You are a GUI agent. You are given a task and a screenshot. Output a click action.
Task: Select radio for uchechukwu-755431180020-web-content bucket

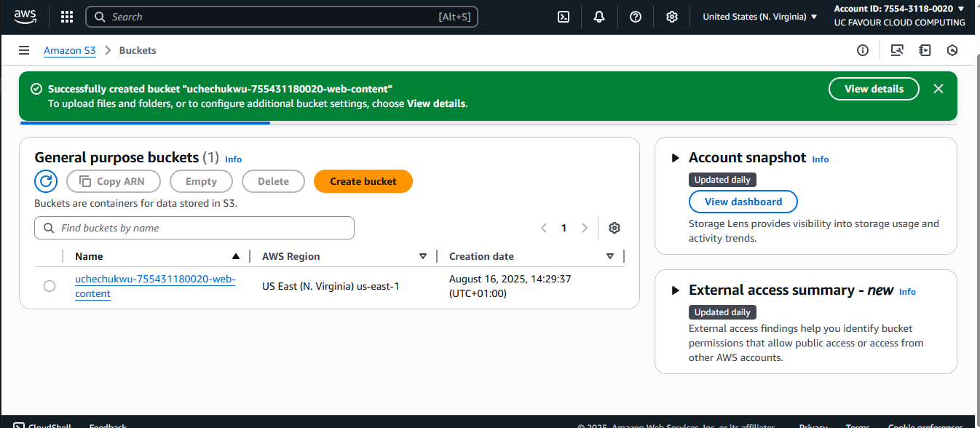(x=50, y=286)
